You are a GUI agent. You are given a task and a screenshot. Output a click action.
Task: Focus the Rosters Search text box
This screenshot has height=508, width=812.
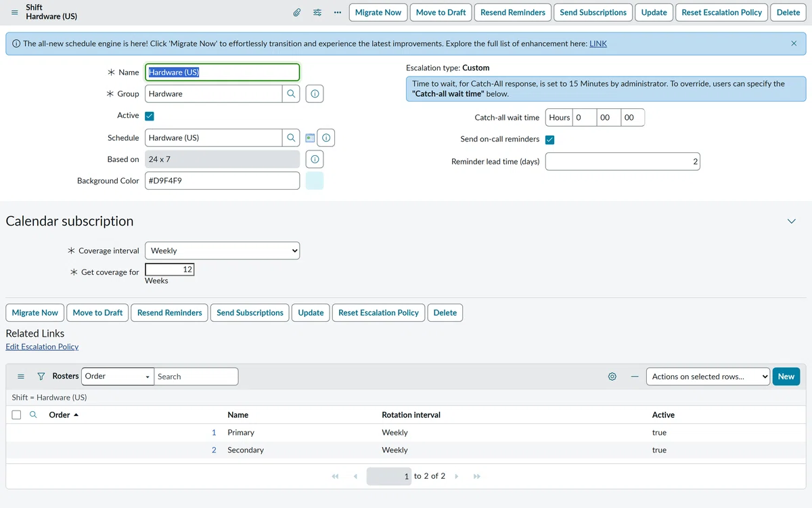coord(196,377)
